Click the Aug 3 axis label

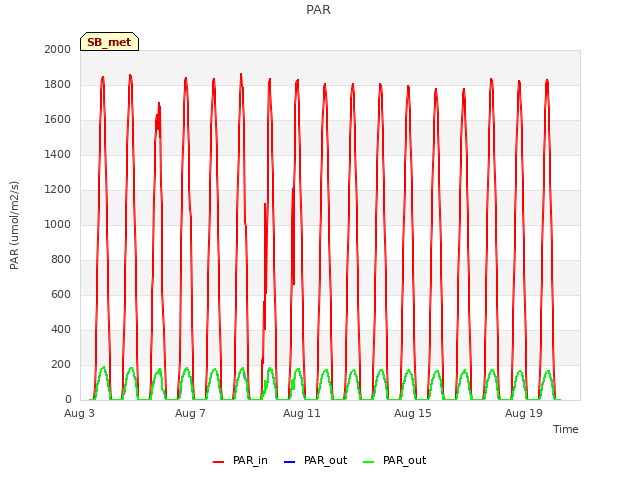pos(79,413)
